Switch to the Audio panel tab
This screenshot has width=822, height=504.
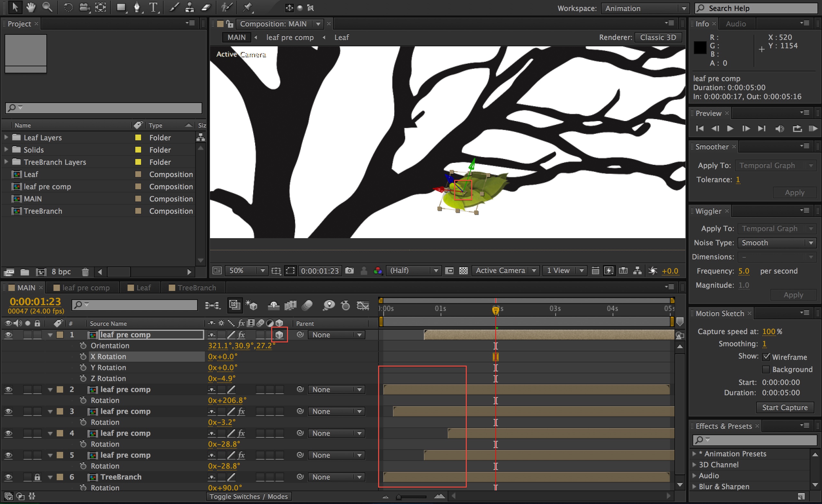coord(736,24)
